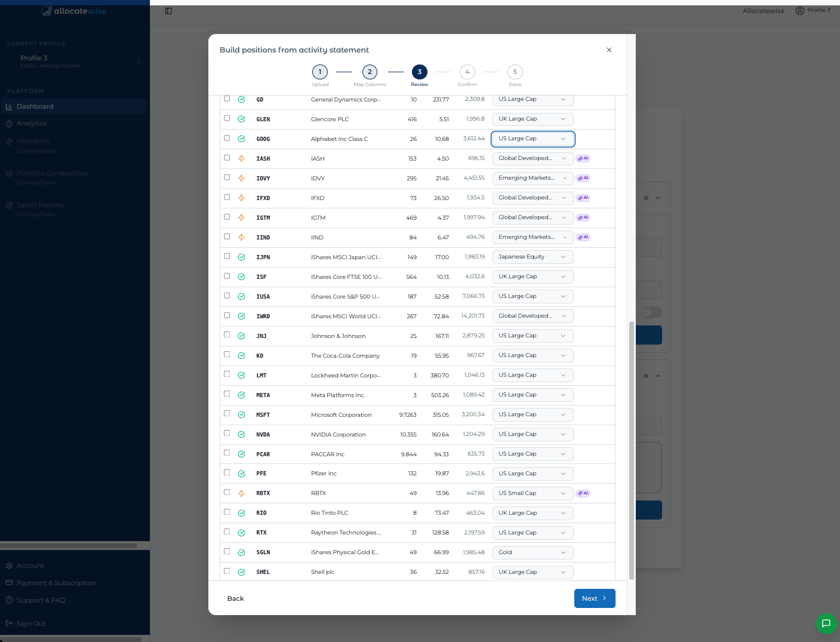This screenshot has width=840, height=642.
Task: Select the IJPN row checkbox
Action: click(227, 256)
